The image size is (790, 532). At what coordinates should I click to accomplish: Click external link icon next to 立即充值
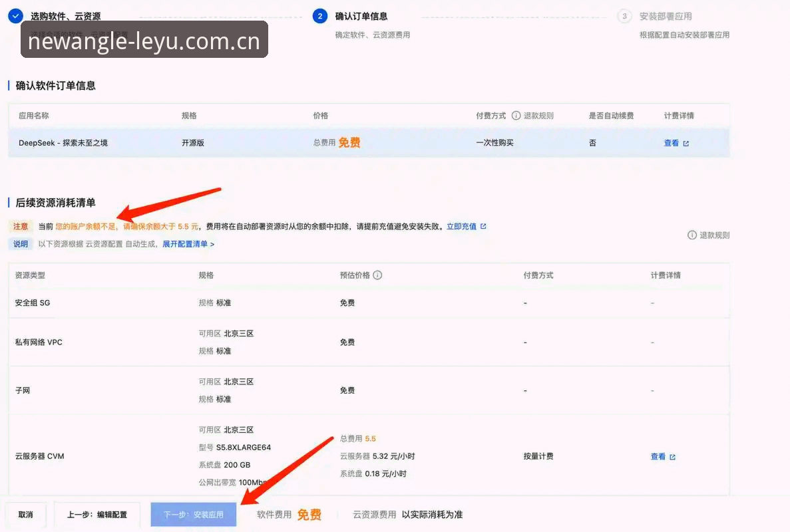[x=483, y=227]
